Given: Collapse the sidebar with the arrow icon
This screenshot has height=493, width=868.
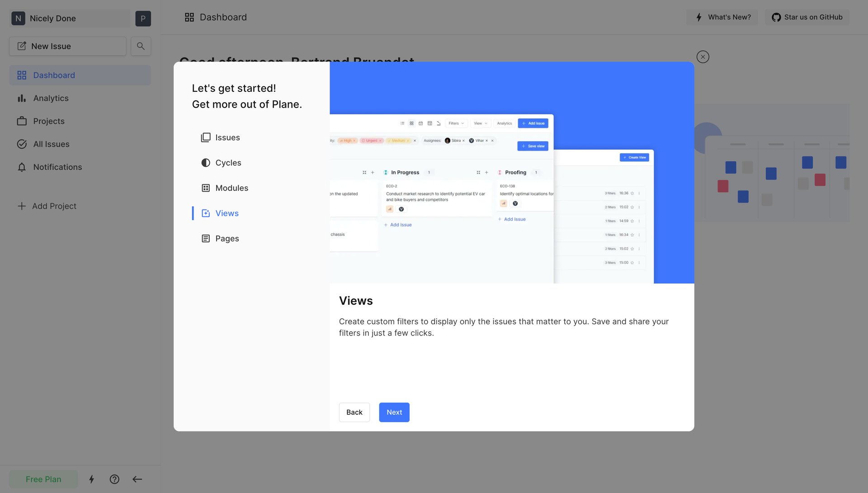Looking at the screenshot, I should (x=137, y=479).
